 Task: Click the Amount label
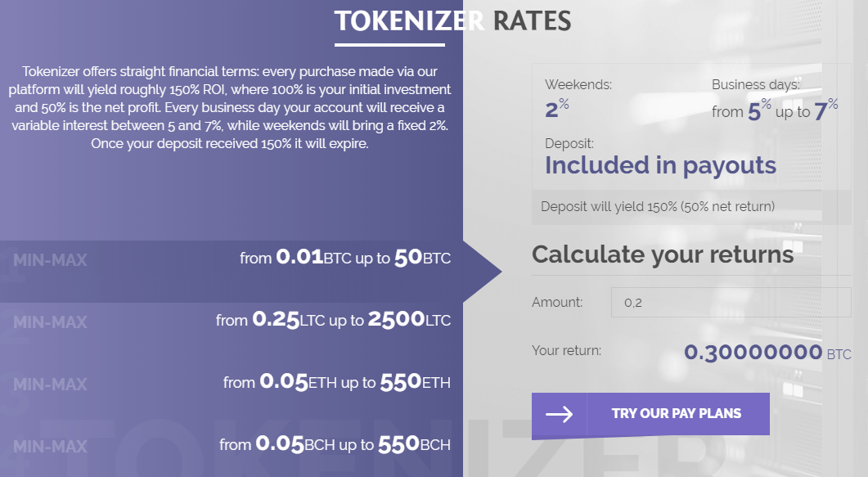[557, 302]
